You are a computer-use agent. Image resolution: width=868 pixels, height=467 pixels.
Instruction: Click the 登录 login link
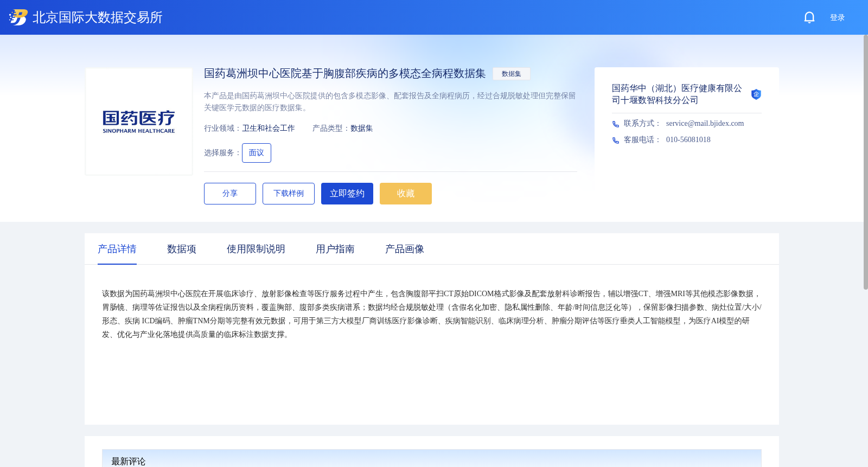point(837,17)
